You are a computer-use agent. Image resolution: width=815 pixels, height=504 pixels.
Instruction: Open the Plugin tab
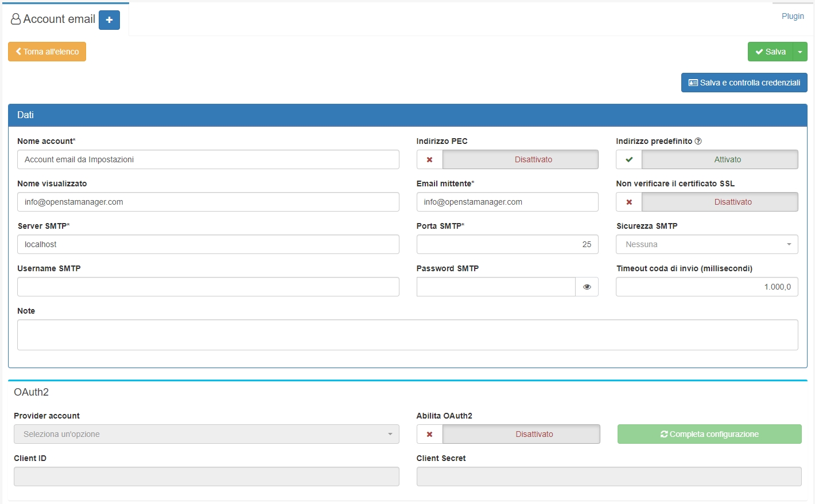click(x=793, y=16)
